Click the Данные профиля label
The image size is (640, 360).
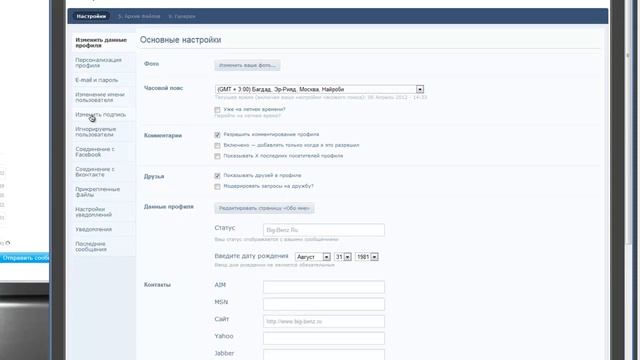pyautogui.click(x=169, y=207)
